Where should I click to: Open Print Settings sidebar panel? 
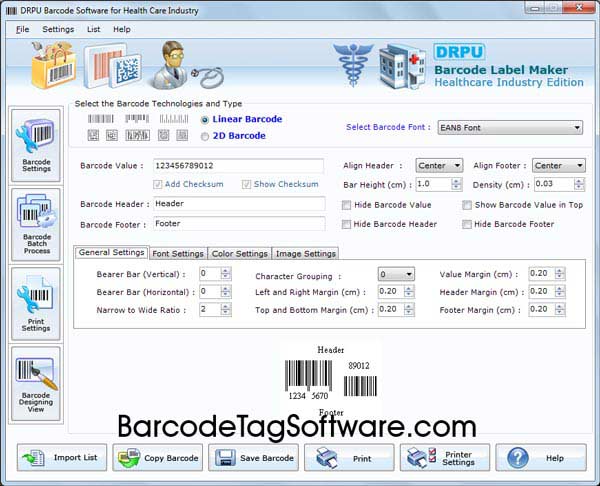tap(36, 303)
